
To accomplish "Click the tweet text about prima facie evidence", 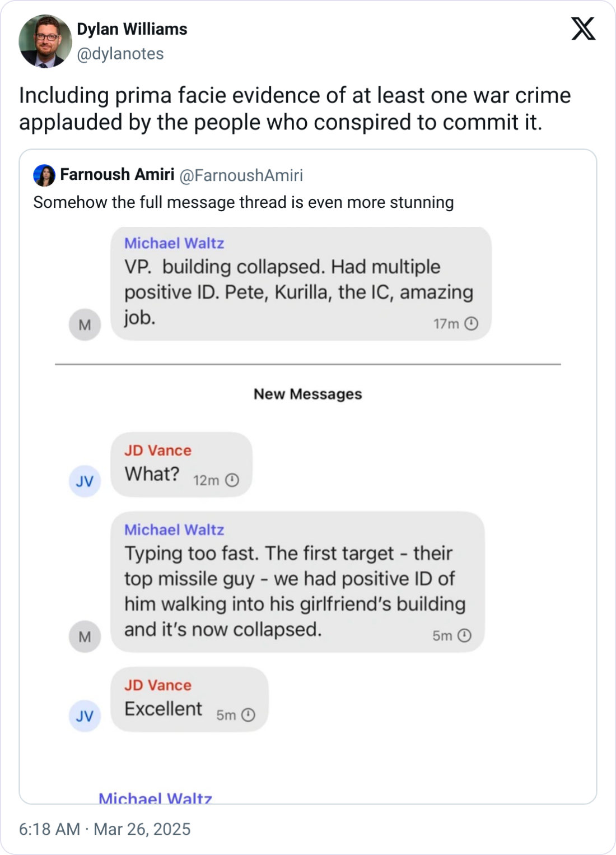I will (295, 109).
